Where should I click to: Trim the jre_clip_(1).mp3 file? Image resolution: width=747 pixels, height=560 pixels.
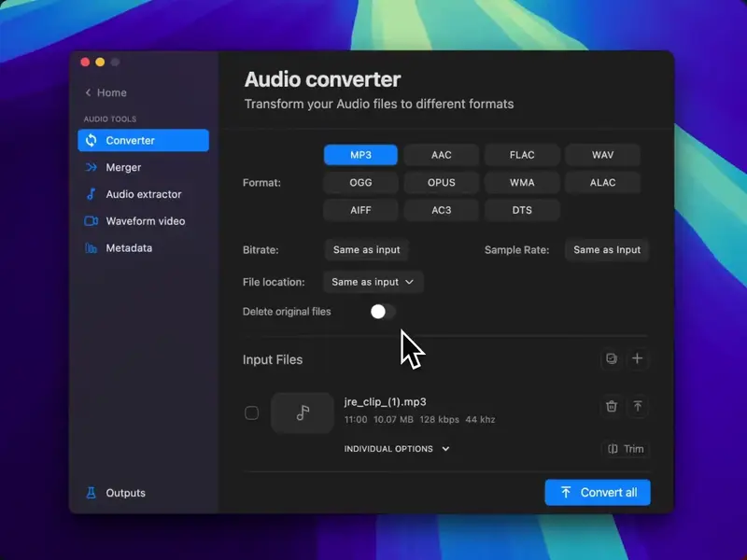coord(626,449)
